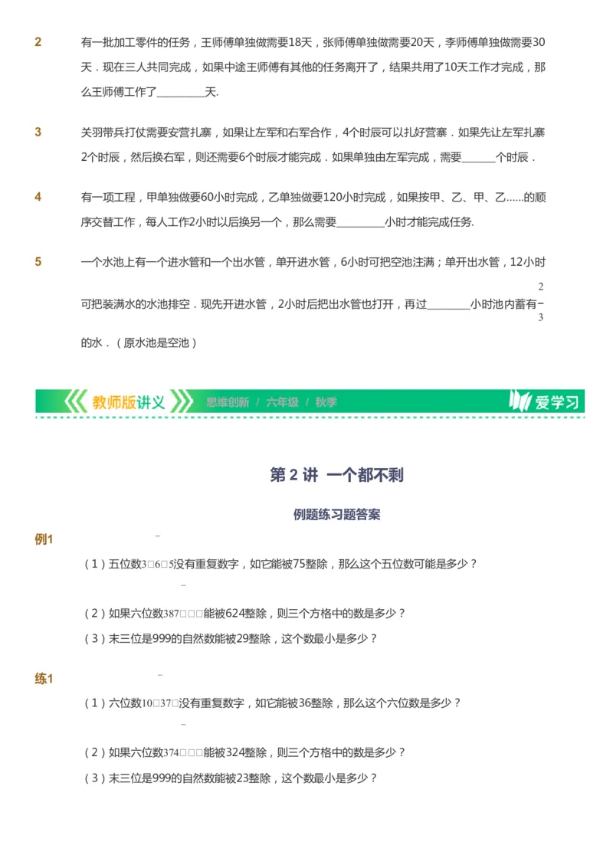This screenshot has height=868, width=613.
Task: Toggle the 例1 example section label
Action: 44,539
